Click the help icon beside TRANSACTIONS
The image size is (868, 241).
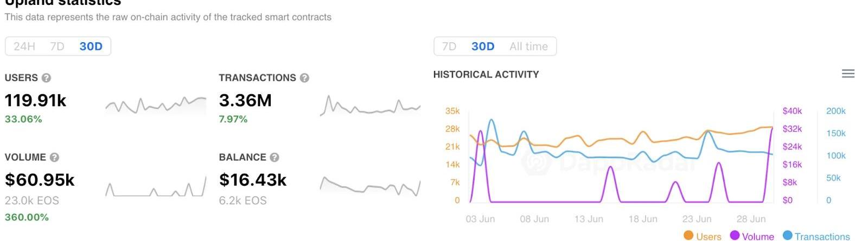(304, 78)
